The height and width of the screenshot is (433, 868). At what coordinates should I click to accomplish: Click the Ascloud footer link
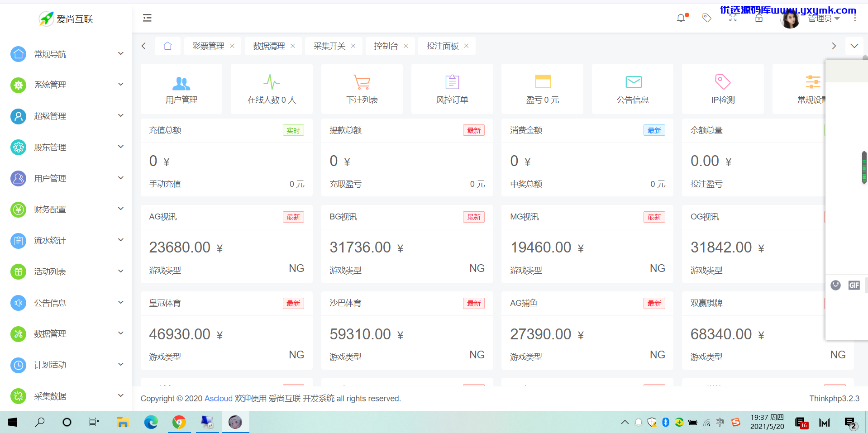click(219, 399)
